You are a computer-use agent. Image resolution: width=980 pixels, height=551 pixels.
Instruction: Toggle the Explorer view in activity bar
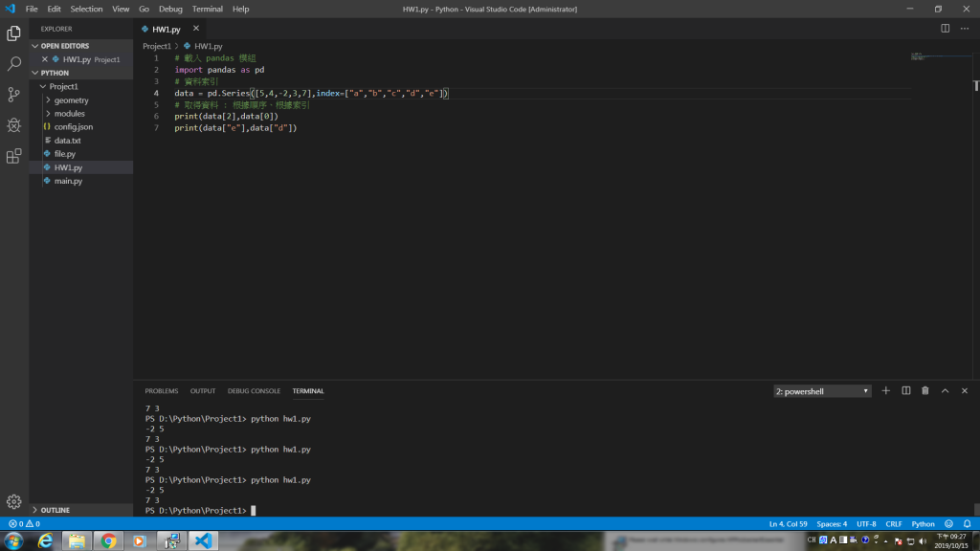click(x=13, y=33)
